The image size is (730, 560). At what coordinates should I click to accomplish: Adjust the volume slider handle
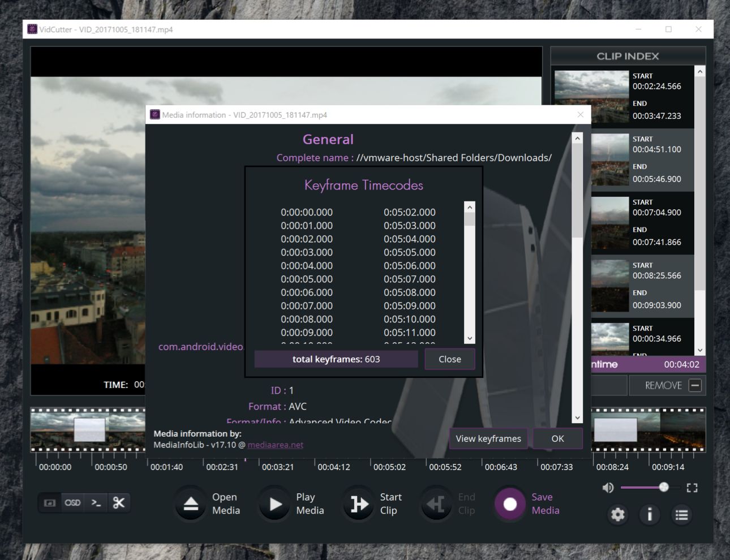[x=664, y=487]
